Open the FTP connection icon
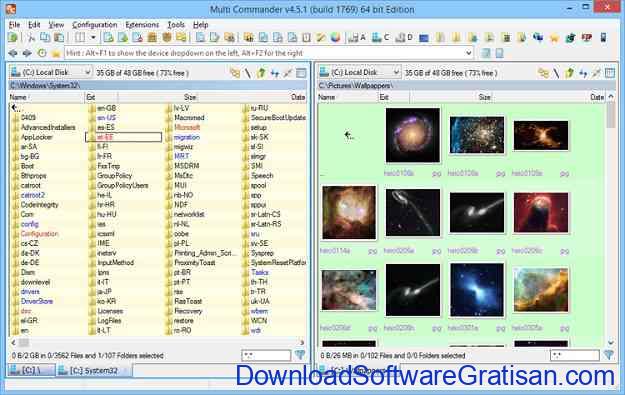This screenshot has height=395, width=625. tap(586, 38)
